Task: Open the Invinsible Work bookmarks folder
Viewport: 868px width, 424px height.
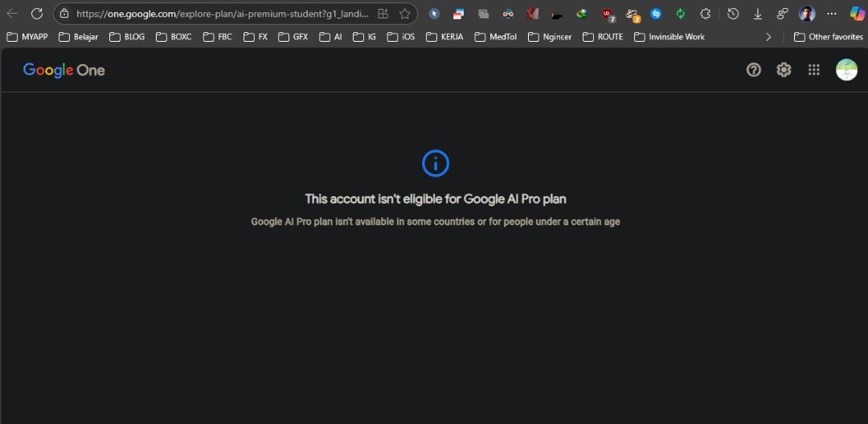Action: pos(669,36)
